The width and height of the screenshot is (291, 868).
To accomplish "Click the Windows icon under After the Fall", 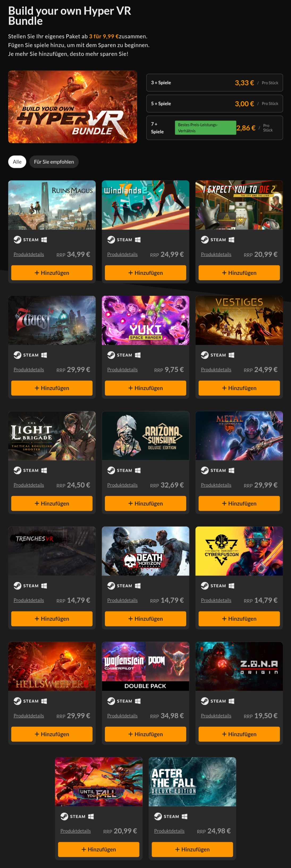I will click(x=184, y=816).
